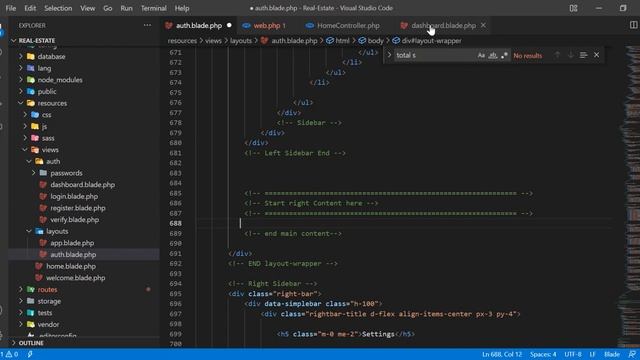Collapse the resources folder
Screen dimensions: 640x360
[52, 103]
